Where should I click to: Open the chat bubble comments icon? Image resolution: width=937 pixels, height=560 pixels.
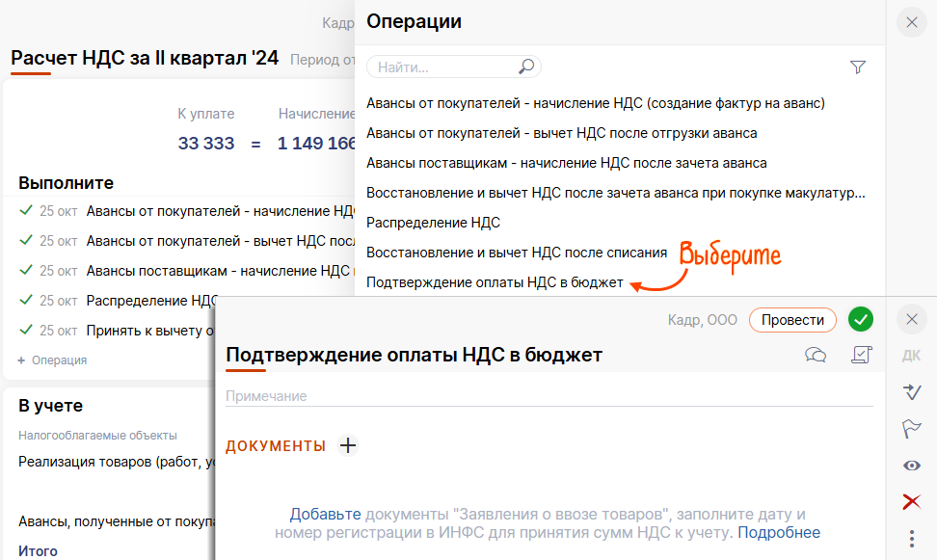tap(816, 355)
